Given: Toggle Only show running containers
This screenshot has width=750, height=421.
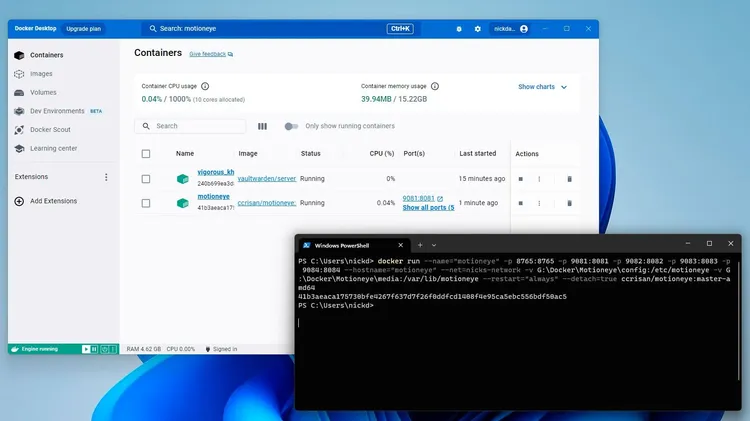Looking at the screenshot, I should pos(291,126).
